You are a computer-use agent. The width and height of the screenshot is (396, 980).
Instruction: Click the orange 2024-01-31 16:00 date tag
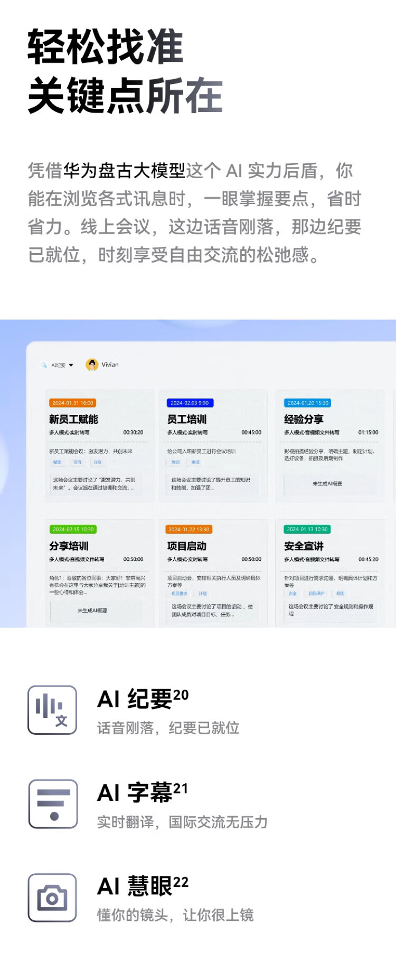tap(73, 403)
